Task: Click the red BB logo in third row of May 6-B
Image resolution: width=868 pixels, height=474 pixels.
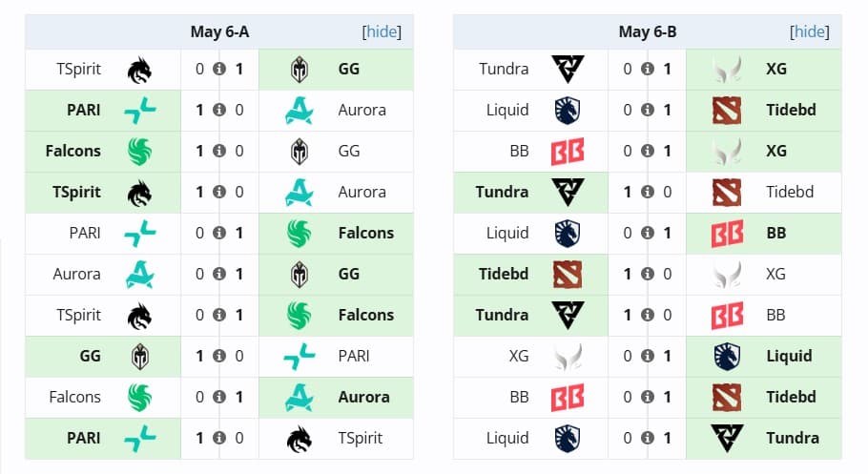Action: pos(568,151)
